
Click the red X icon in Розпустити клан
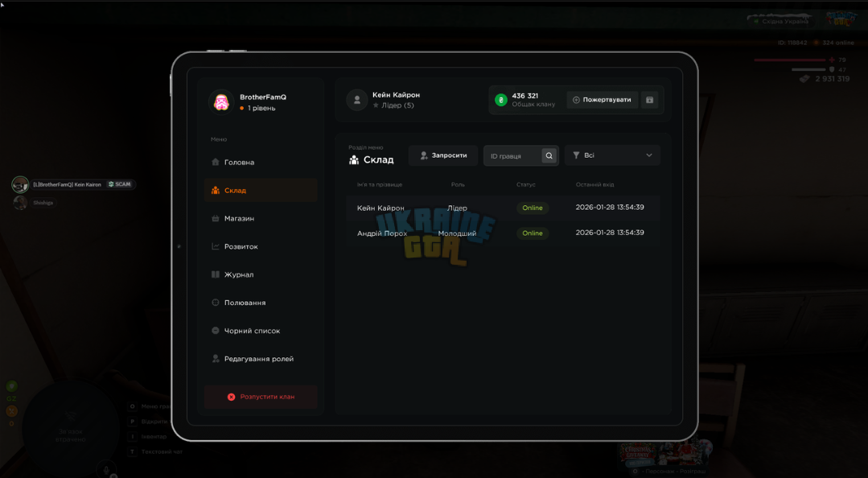coord(232,398)
